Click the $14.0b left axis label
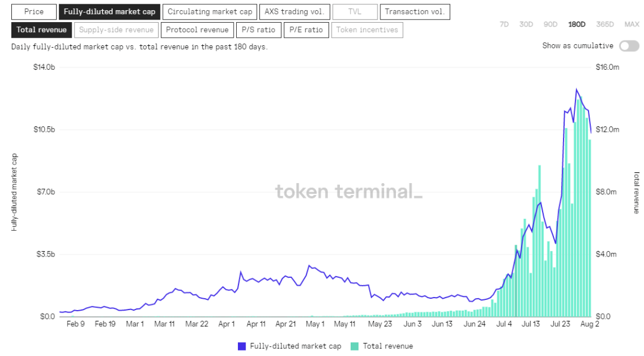The height and width of the screenshot is (356, 644). pyautogui.click(x=44, y=67)
